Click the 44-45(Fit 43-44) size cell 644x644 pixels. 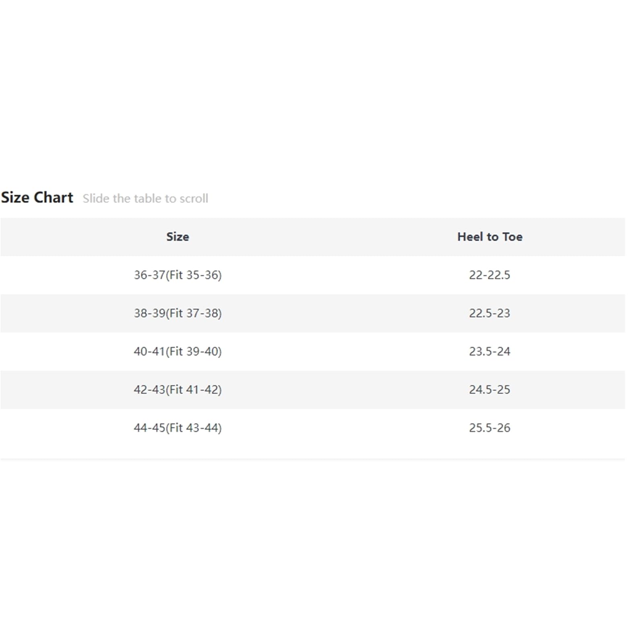178,428
